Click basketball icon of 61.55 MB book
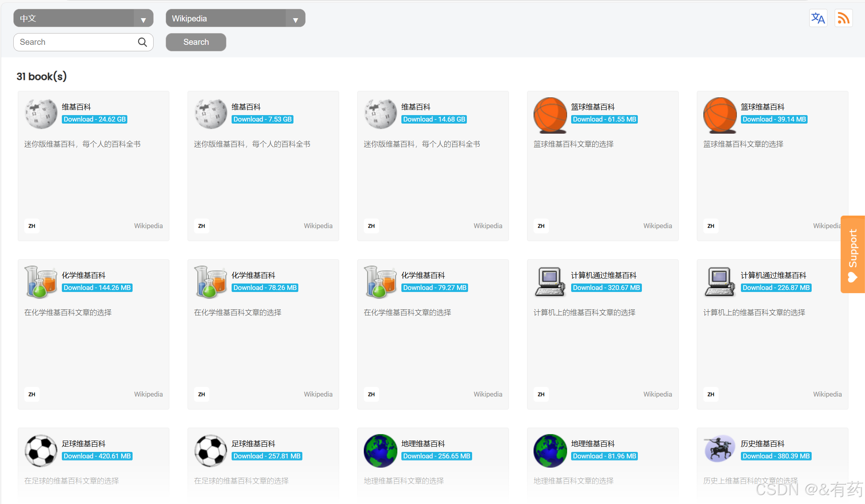Image resolution: width=865 pixels, height=504 pixels. click(550, 115)
